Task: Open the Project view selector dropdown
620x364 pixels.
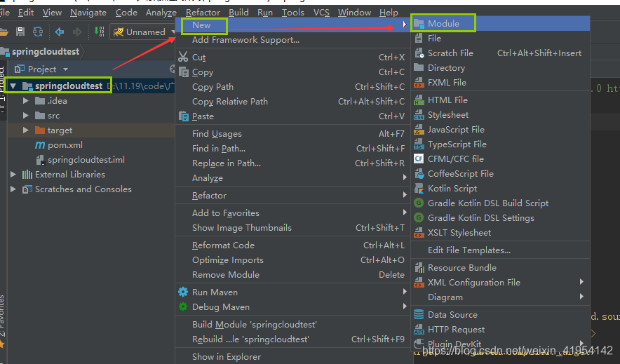Action: [x=41, y=69]
